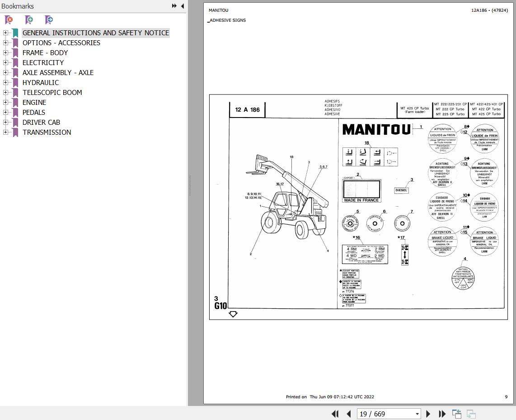
Task: Click the Printed on date footer text
Action: 330,396
